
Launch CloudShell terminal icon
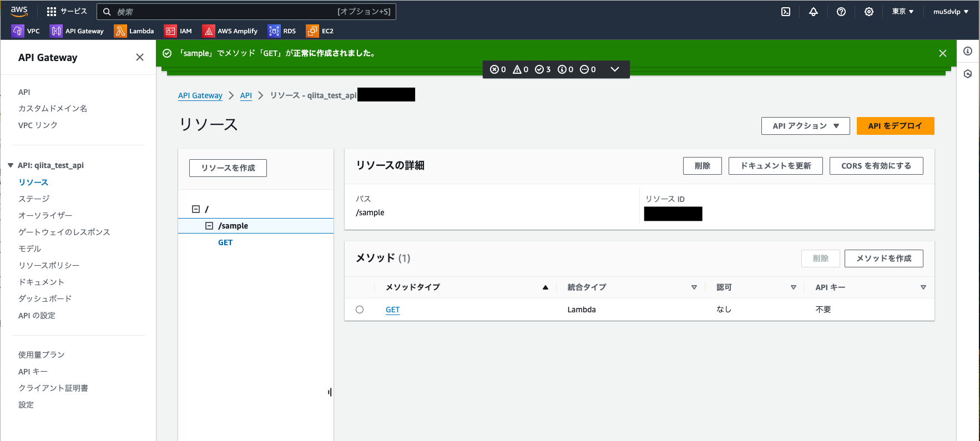point(786,12)
